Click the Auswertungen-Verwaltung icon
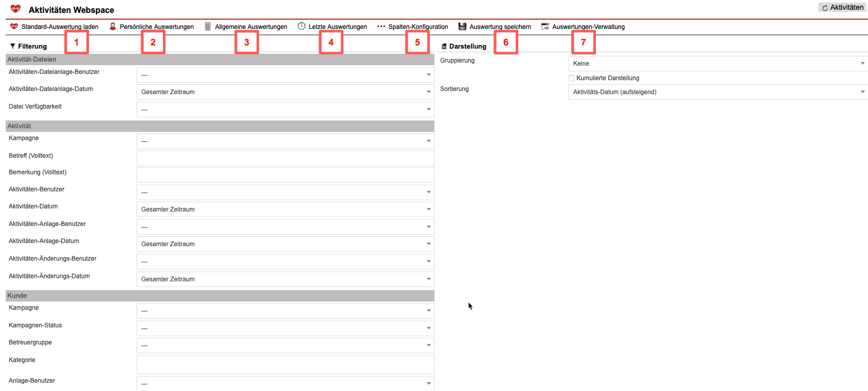Image resolution: width=868 pixels, height=391 pixels. (545, 26)
